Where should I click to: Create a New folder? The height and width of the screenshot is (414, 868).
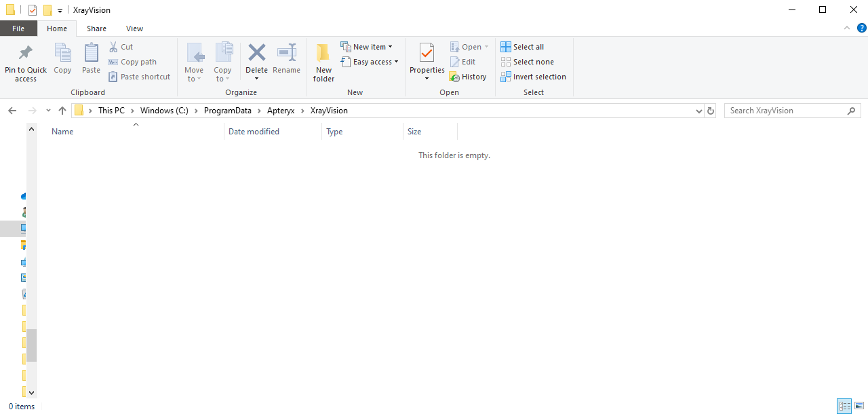(x=323, y=63)
